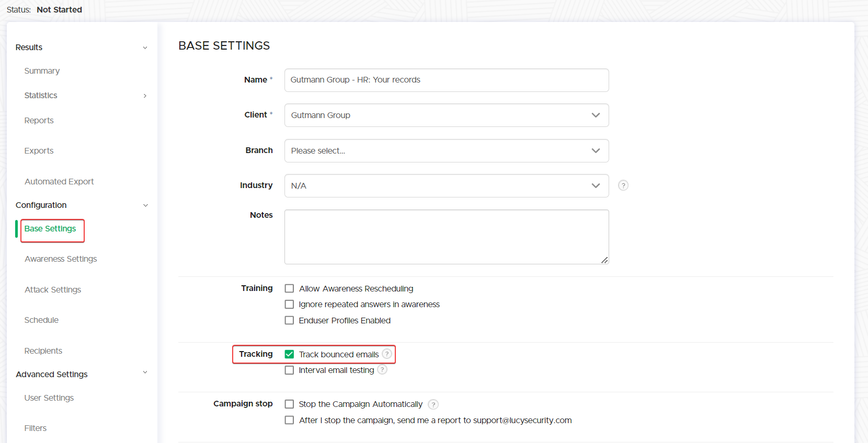Collapse the Advanced Settings section

145,373
